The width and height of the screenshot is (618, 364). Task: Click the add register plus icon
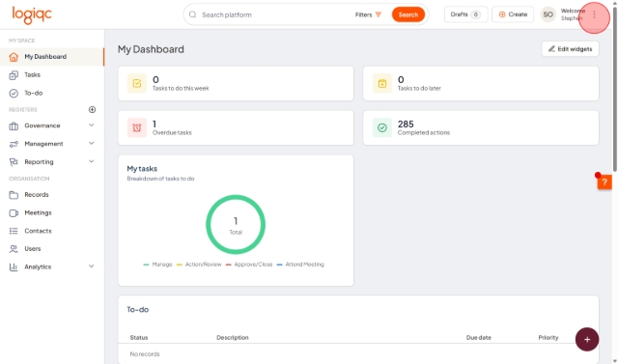click(93, 109)
